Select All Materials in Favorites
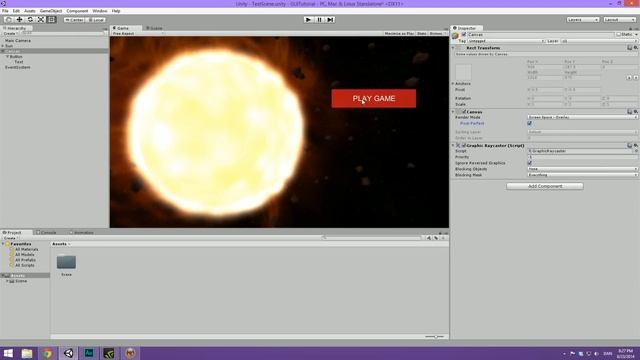Image resolution: width=640 pixels, height=360 pixels. 26,249
